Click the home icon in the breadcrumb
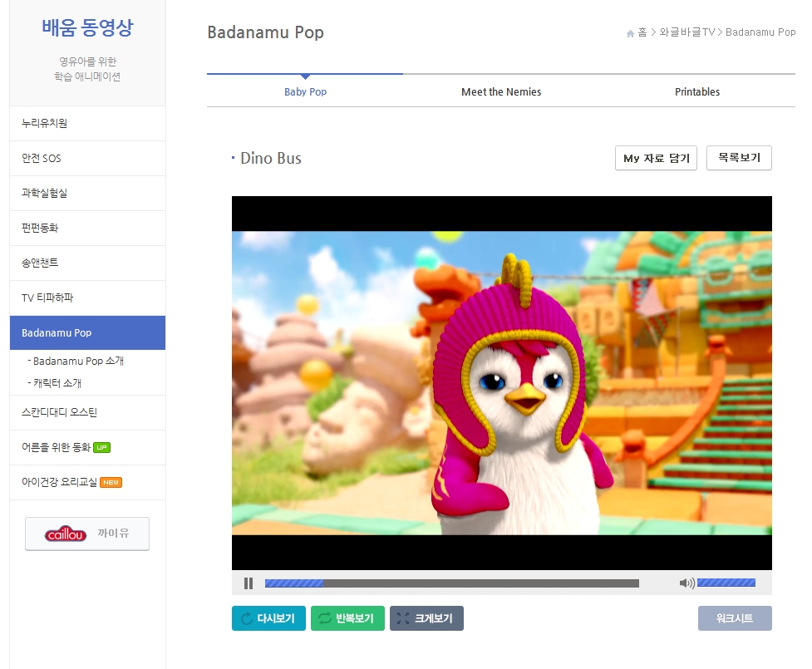812x669 pixels. [x=630, y=33]
